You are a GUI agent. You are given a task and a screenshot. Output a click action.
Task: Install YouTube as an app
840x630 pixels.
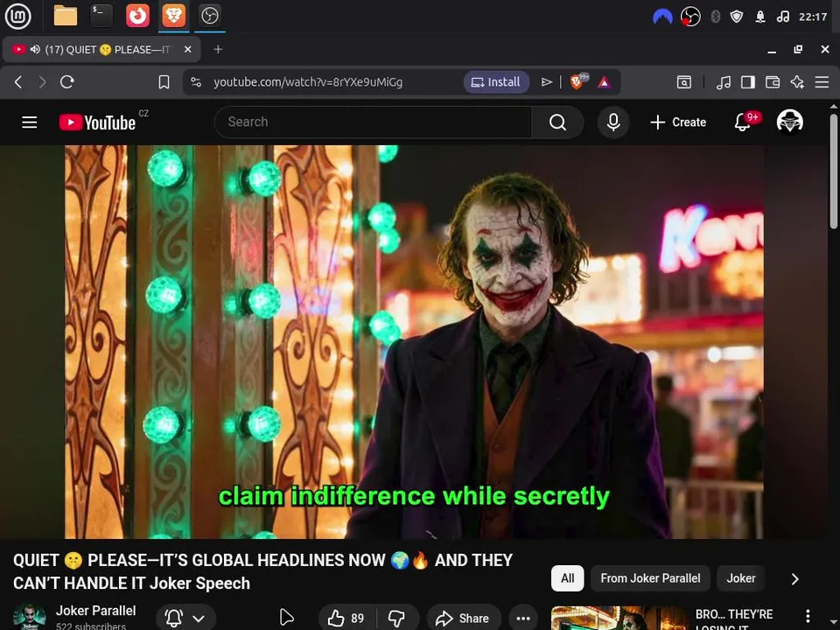496,82
